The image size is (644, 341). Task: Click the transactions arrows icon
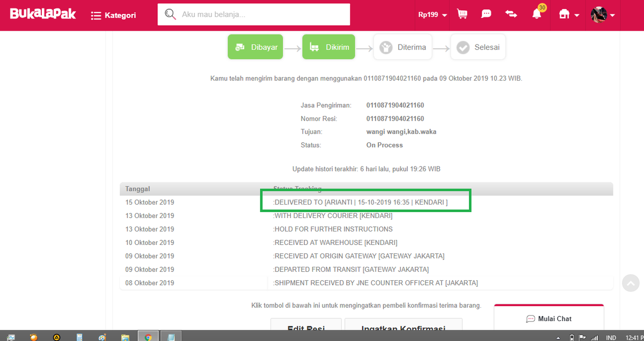click(x=511, y=14)
